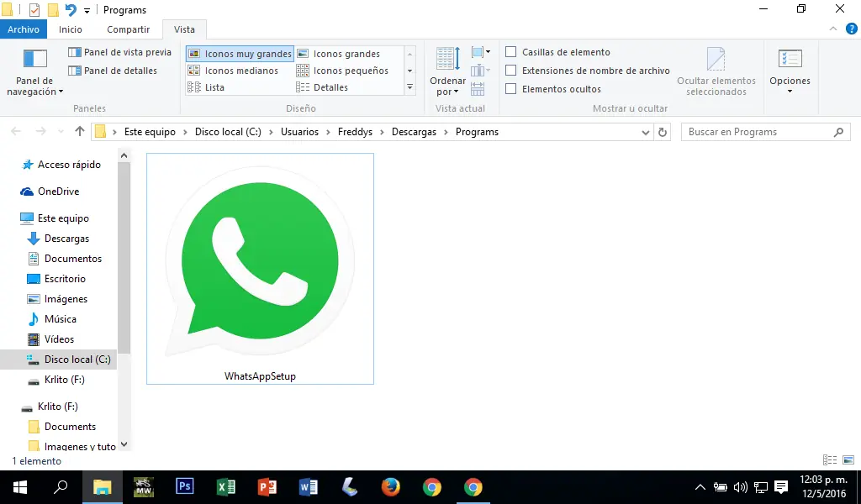
Task: Open Excel from the taskbar
Action: pos(225,487)
